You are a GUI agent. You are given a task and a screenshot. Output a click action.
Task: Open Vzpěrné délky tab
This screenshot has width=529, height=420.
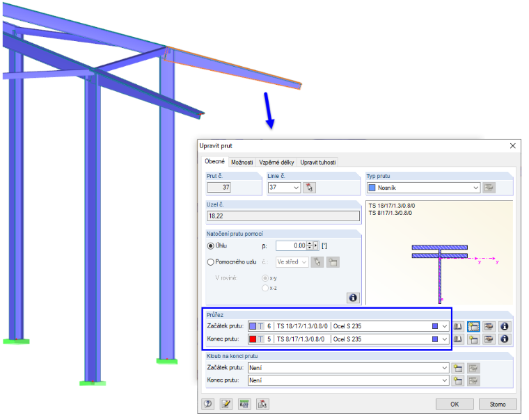[276, 163]
